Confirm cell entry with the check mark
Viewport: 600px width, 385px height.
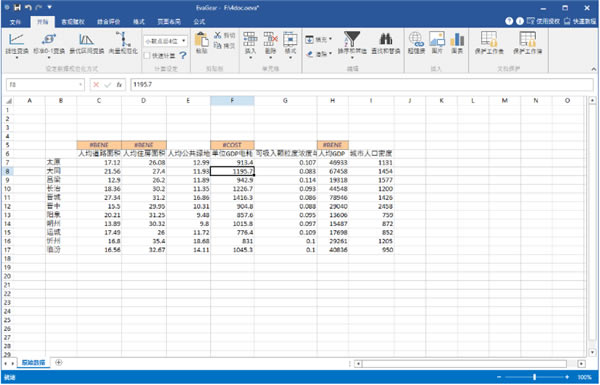pyautogui.click(x=108, y=85)
